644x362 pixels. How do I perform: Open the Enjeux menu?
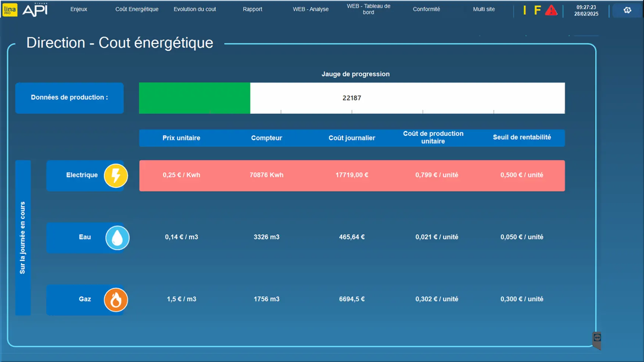79,9
